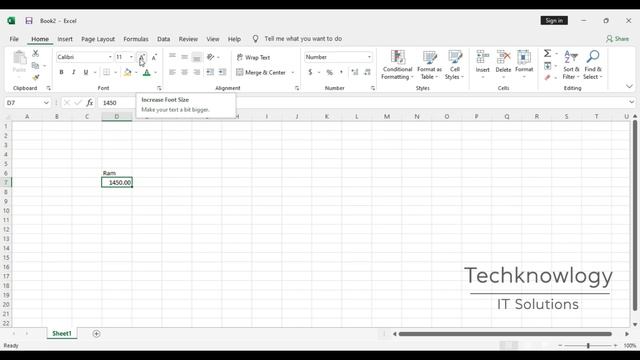Viewport: 640px width, 360px height.
Task: Click the Delete cells button
Action: click(503, 64)
